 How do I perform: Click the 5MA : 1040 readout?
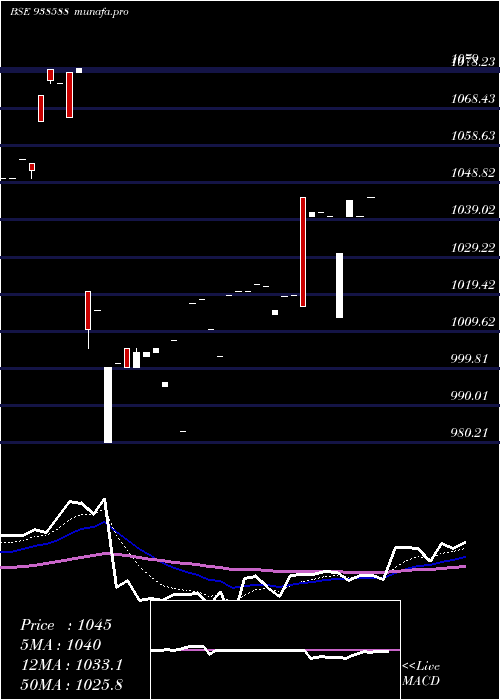pyautogui.click(x=61, y=645)
